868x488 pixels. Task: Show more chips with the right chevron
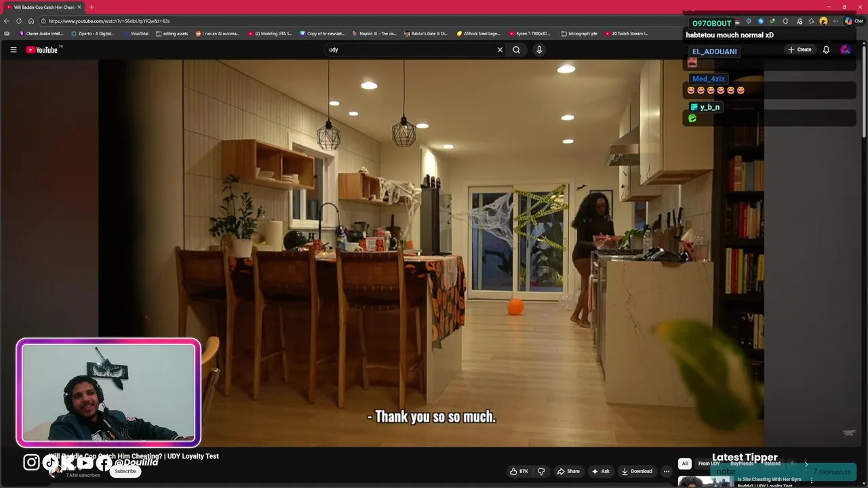(806, 464)
